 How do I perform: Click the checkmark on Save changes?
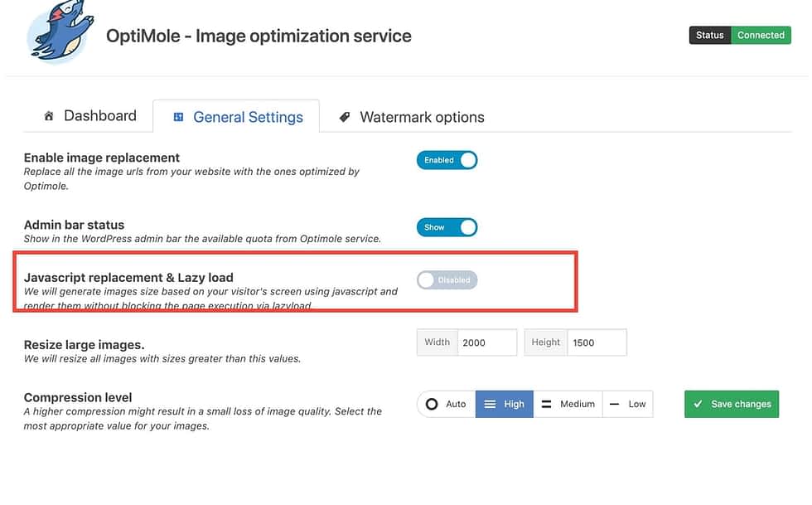coord(698,403)
